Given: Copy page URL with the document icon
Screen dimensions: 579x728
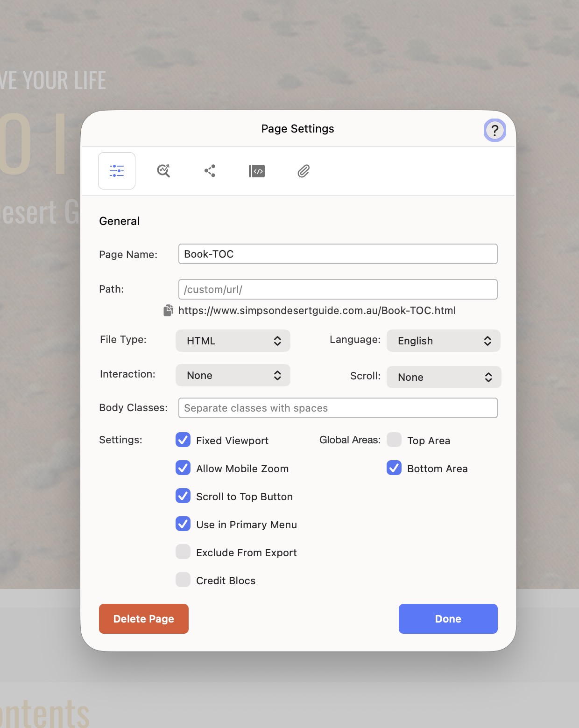Looking at the screenshot, I should pyautogui.click(x=169, y=311).
